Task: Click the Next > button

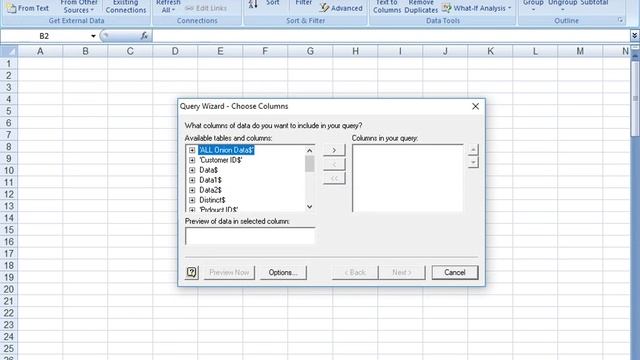Action: click(402, 272)
